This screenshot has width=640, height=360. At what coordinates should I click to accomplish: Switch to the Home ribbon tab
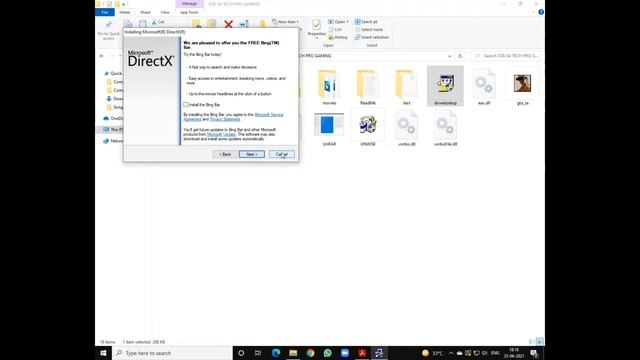click(x=125, y=12)
